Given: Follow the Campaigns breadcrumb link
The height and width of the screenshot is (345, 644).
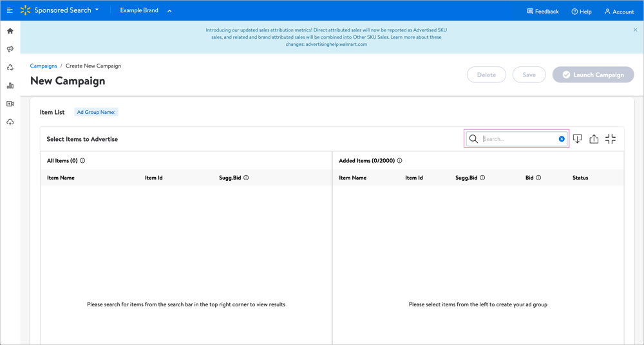Looking at the screenshot, I should [43, 66].
